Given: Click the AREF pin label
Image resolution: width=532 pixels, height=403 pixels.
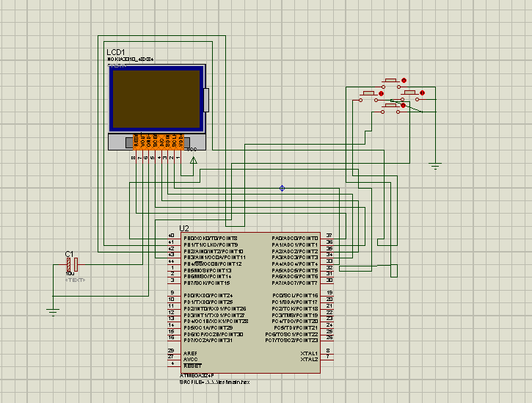Looking at the screenshot, I should coord(190,353).
